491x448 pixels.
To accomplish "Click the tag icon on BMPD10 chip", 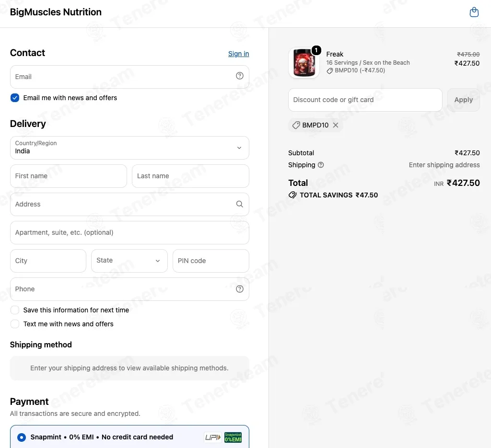I will (x=296, y=125).
